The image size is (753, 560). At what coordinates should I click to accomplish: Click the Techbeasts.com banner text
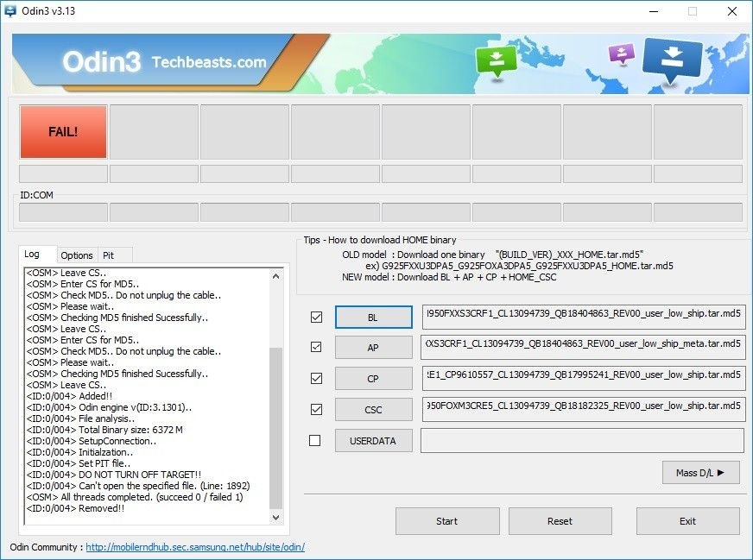[209, 62]
